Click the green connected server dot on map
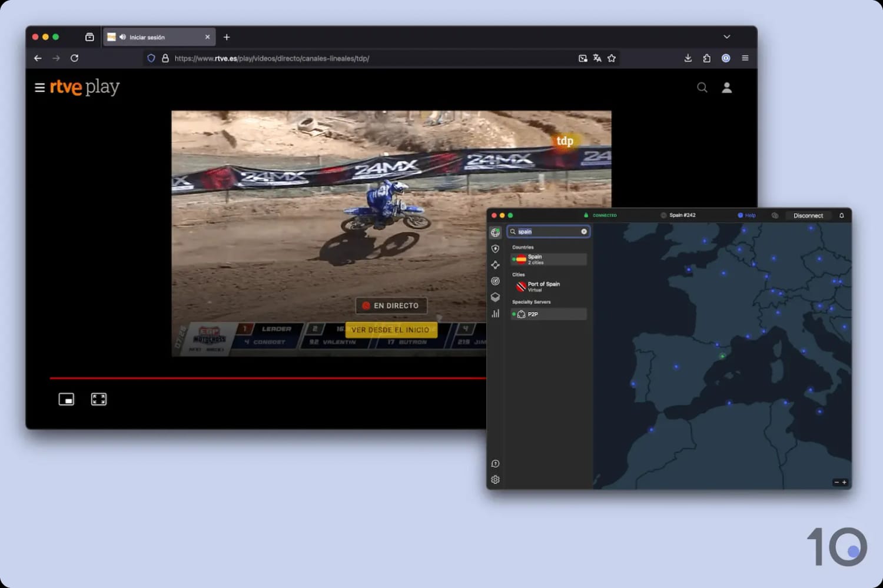 click(722, 356)
